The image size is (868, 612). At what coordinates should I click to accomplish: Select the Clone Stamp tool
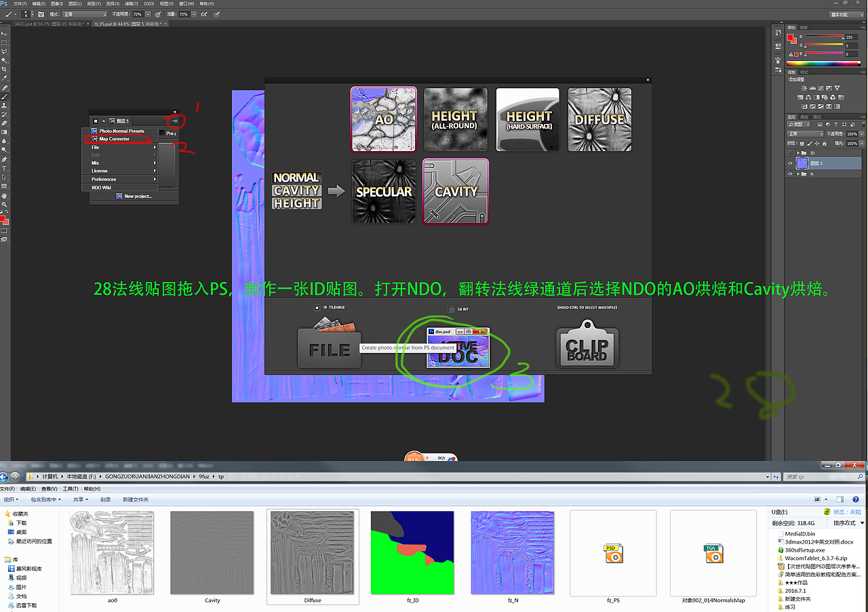pos(4,105)
